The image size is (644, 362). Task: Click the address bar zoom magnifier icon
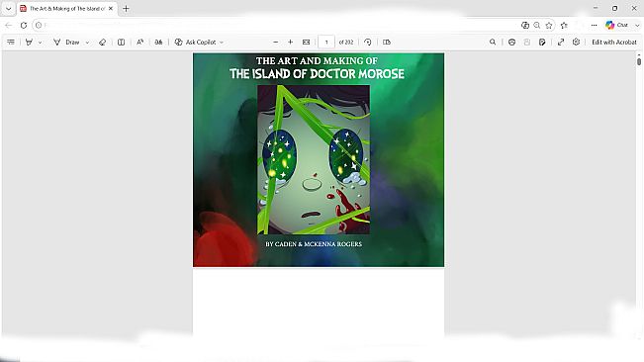[x=537, y=25]
